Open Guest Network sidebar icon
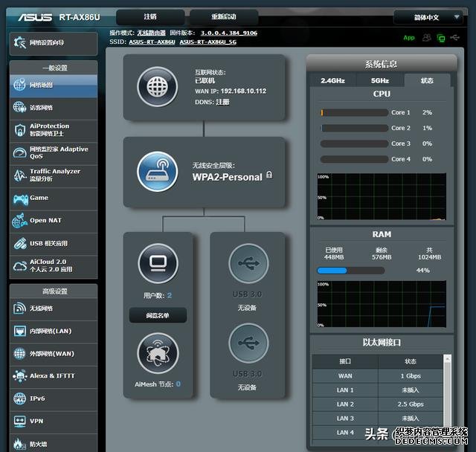The image size is (476, 452). [19, 107]
